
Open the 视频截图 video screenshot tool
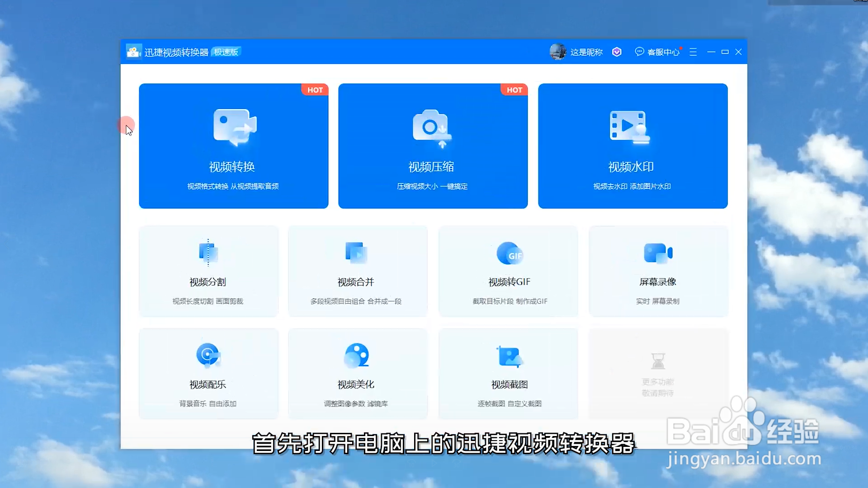pyautogui.click(x=509, y=373)
